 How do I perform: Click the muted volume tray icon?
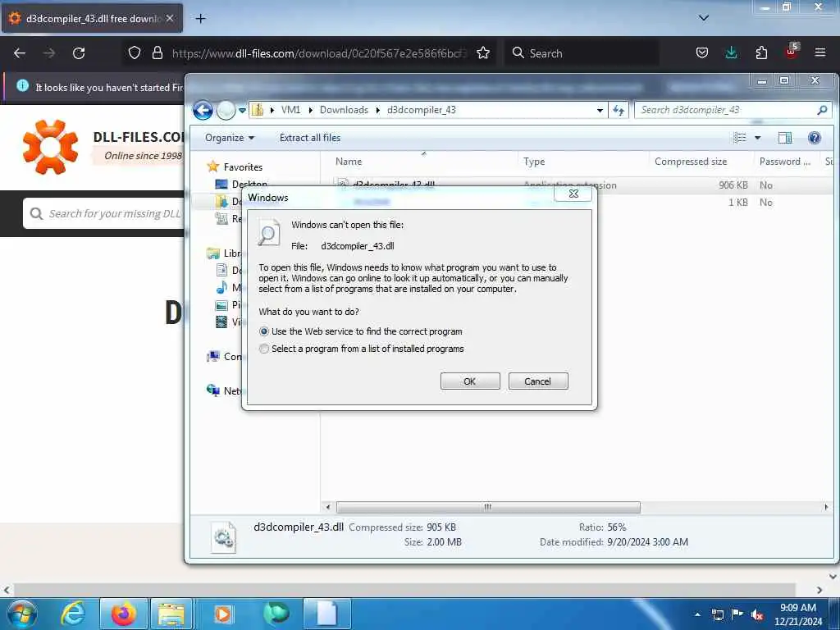(757, 614)
